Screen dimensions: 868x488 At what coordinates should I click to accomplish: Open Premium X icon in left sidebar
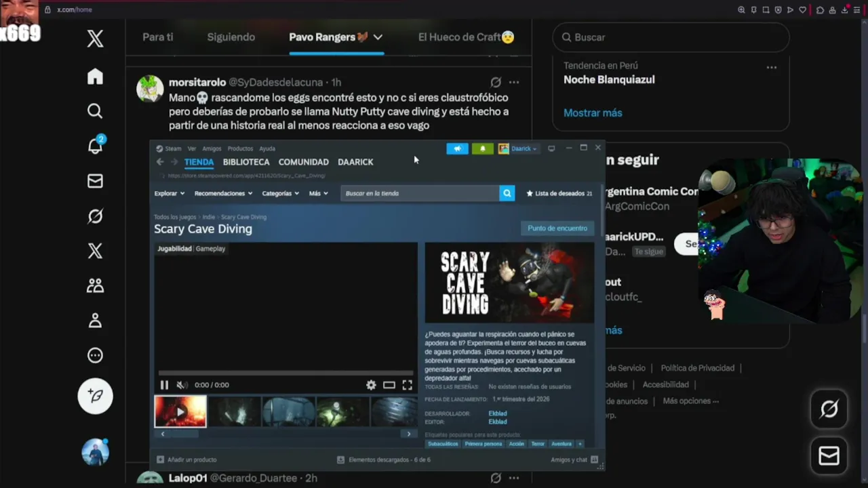pos(95,251)
